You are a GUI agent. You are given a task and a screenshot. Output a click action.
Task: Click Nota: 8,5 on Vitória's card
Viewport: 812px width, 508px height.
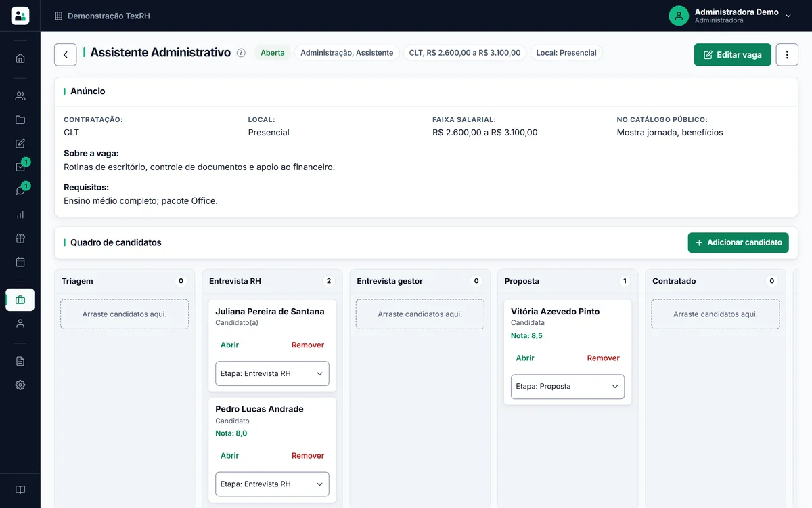tap(526, 335)
